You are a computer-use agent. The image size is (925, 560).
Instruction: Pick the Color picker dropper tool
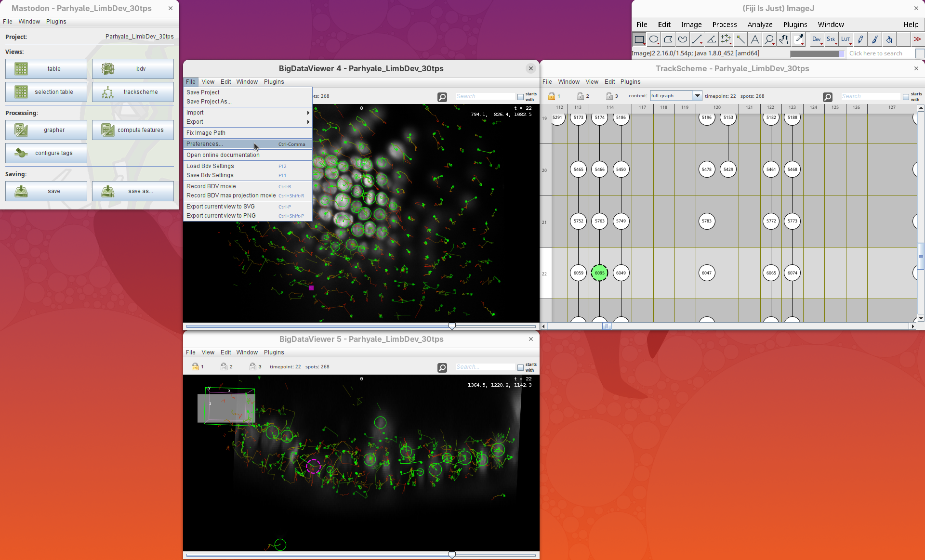click(x=799, y=39)
